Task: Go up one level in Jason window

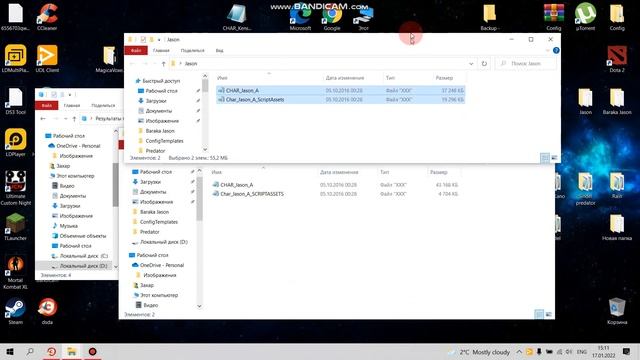Action: pos(163,64)
